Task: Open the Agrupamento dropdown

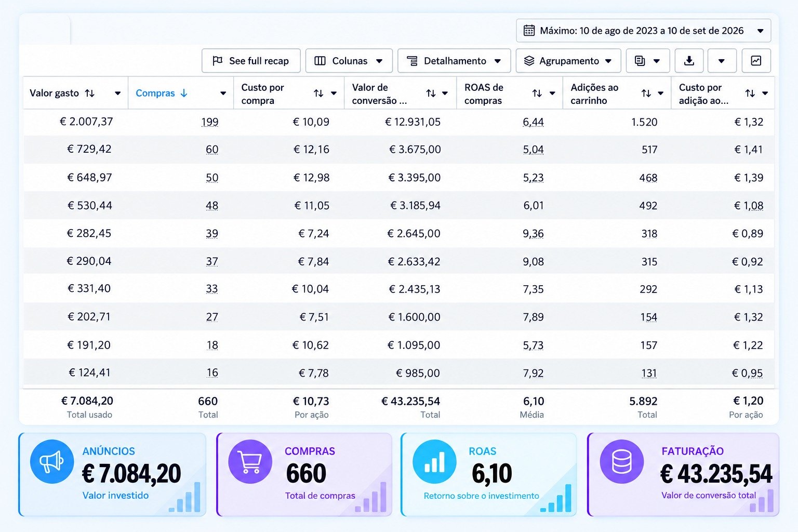Action: [x=568, y=61]
